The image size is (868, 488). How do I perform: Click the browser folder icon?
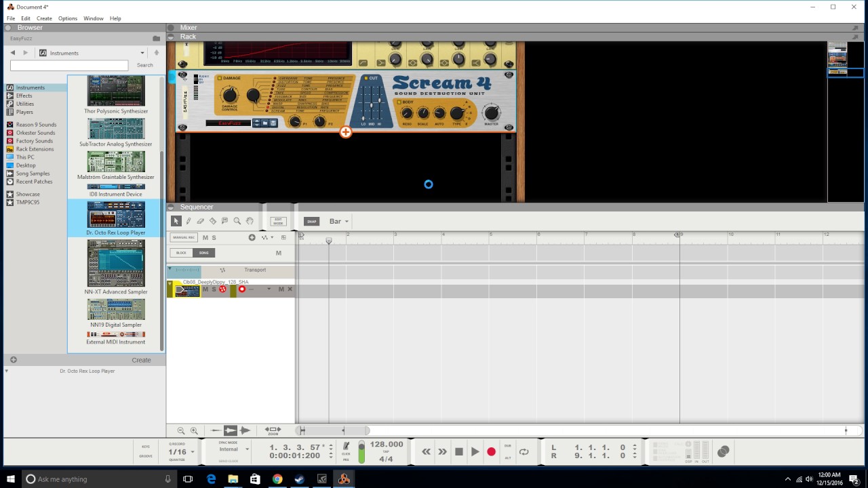click(x=157, y=39)
